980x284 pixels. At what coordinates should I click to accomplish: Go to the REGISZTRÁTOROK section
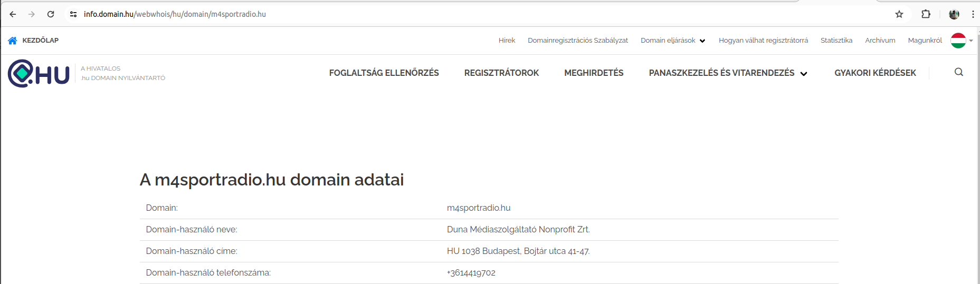coord(501,73)
